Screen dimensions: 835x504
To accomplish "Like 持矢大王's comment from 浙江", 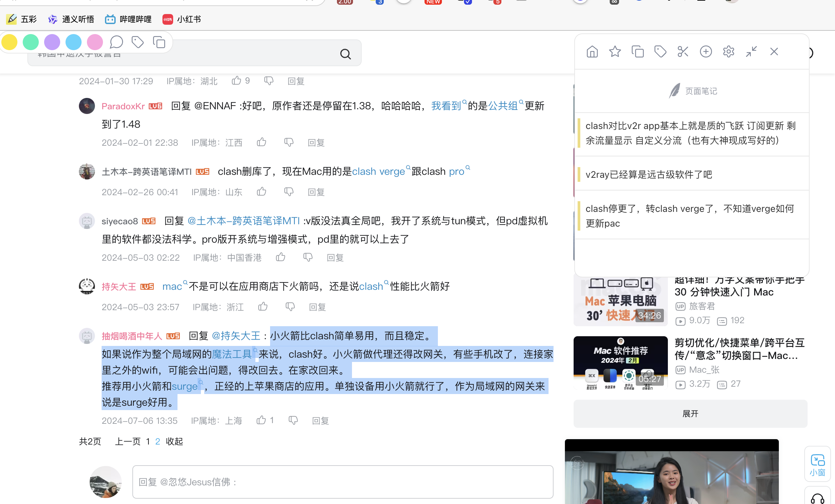I will (263, 307).
